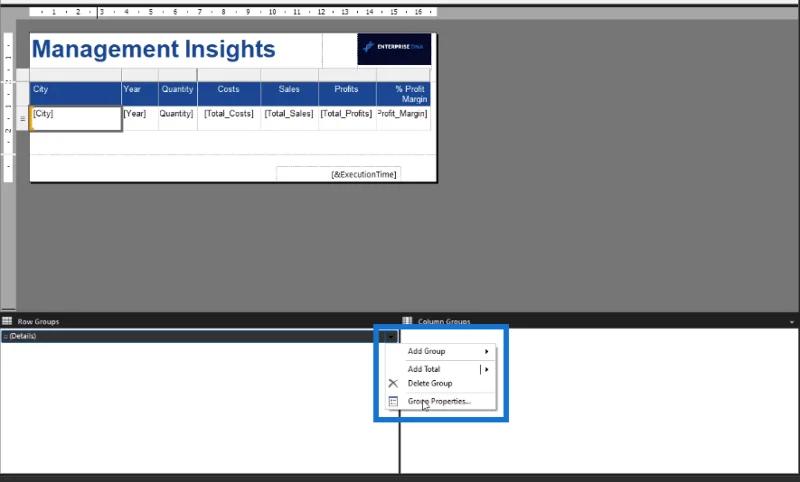Open the Add Total submenu
The width and height of the screenshot is (800, 482).
440,369
